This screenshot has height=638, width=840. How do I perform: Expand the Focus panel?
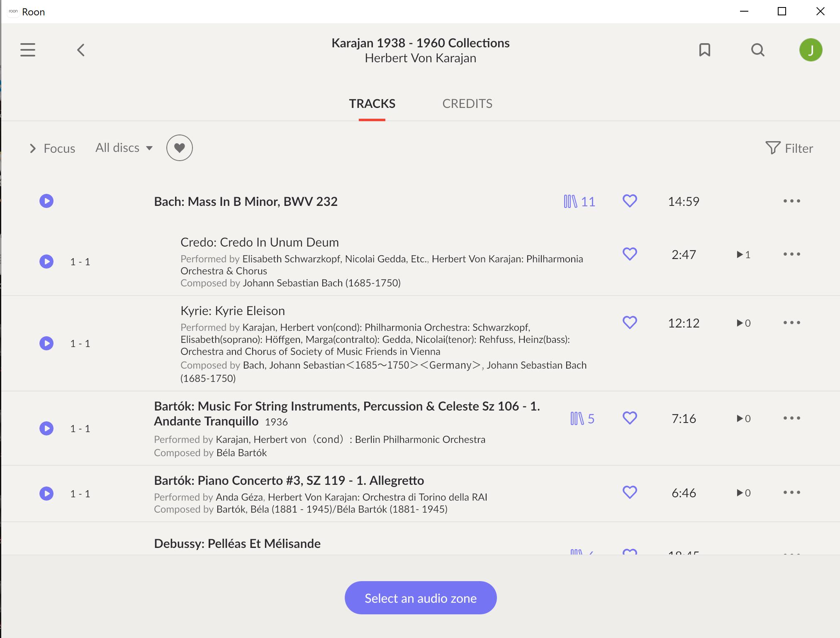point(52,148)
